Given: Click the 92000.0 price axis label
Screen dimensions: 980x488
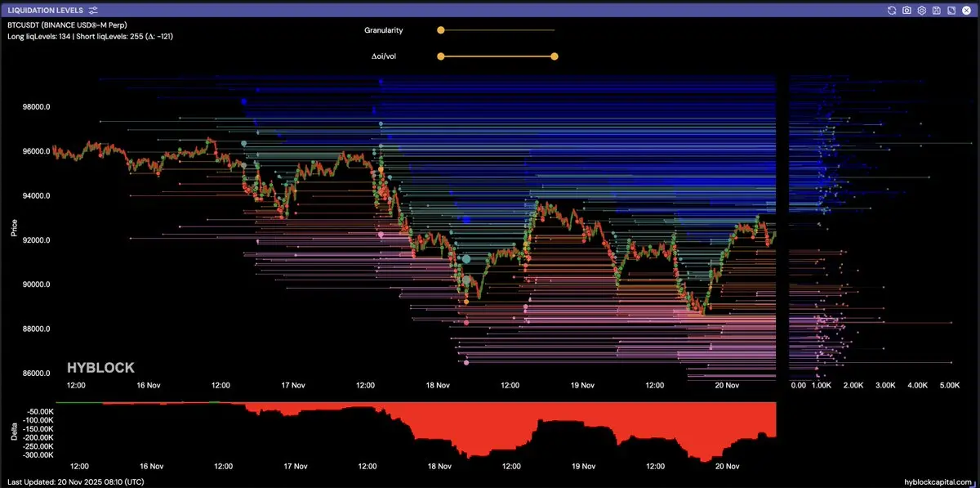Looking at the screenshot, I should [x=36, y=240].
